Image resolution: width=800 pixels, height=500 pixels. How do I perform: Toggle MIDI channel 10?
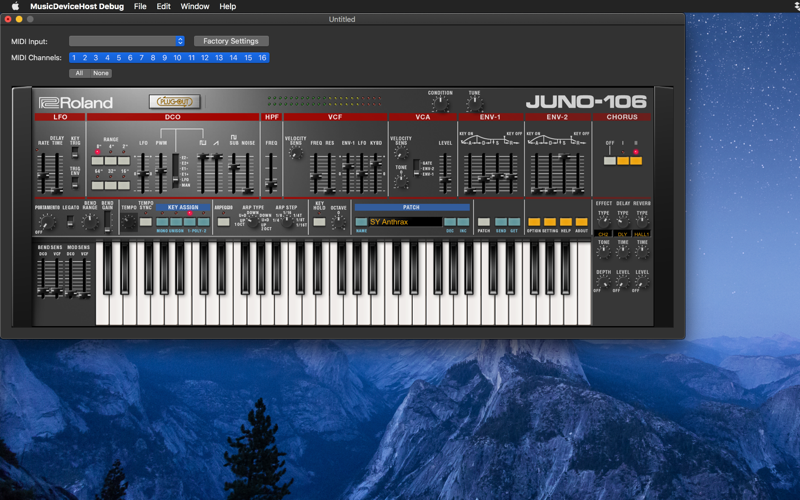coord(177,58)
